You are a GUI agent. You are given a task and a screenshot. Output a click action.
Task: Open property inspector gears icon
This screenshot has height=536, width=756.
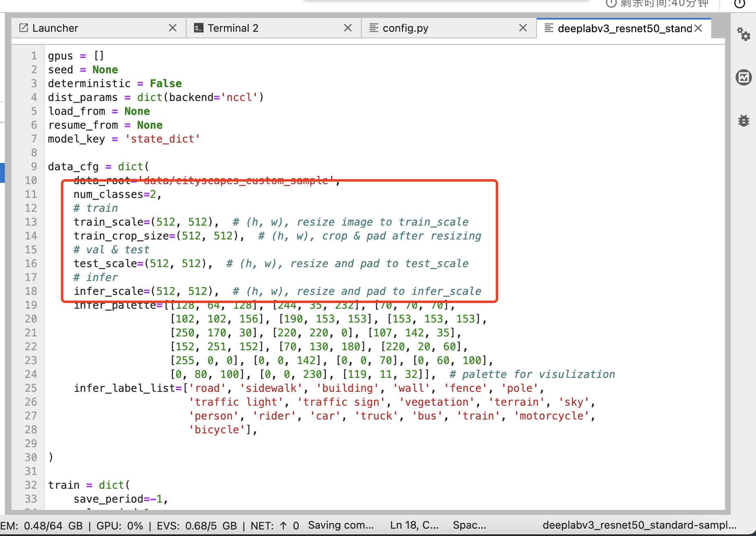744,34
